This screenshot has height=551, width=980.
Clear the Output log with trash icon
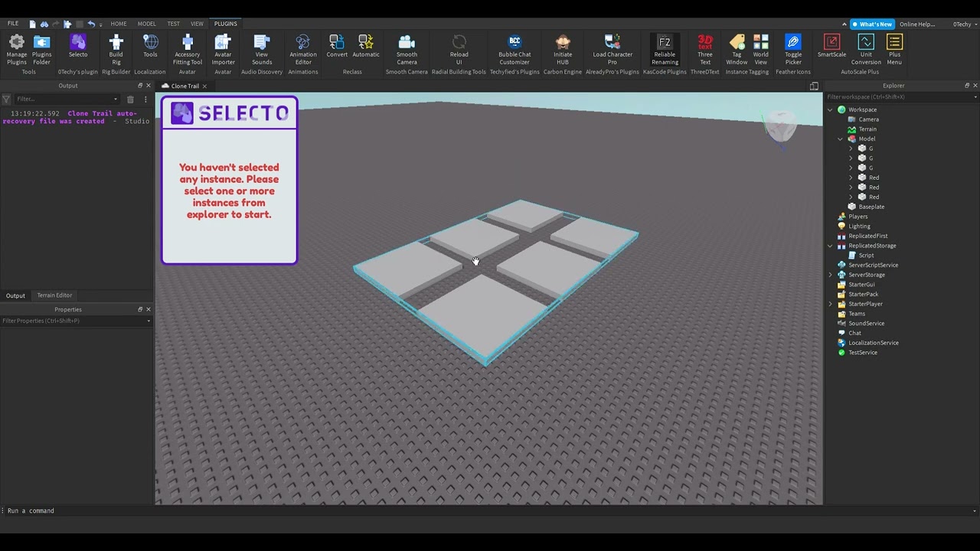130,99
